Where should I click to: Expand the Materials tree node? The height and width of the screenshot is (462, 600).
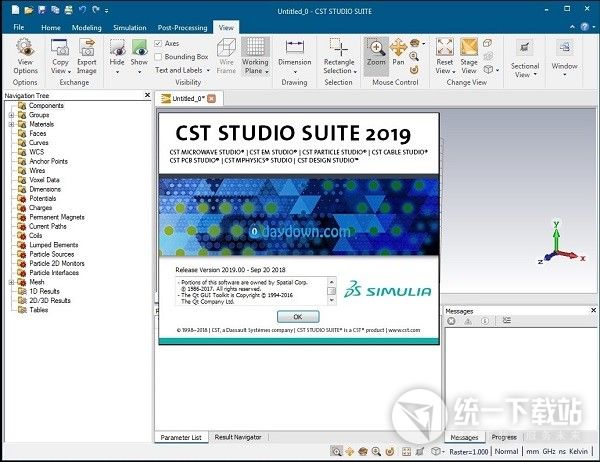point(11,124)
